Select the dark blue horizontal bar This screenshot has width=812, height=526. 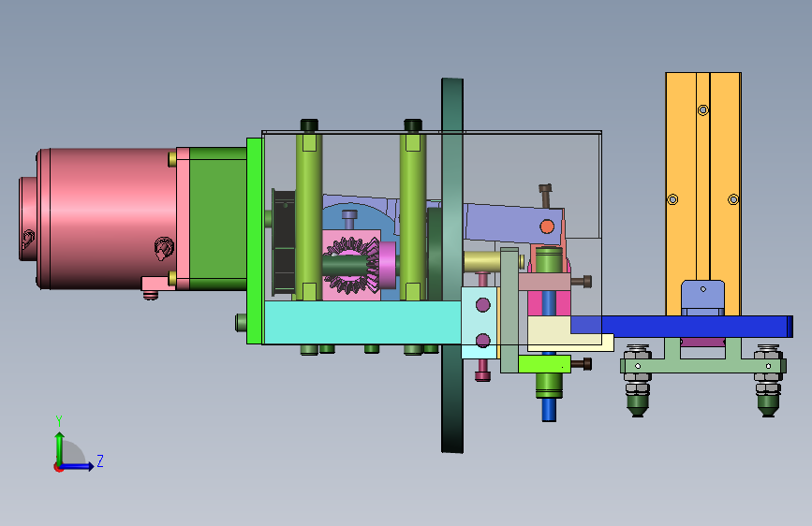point(682,326)
